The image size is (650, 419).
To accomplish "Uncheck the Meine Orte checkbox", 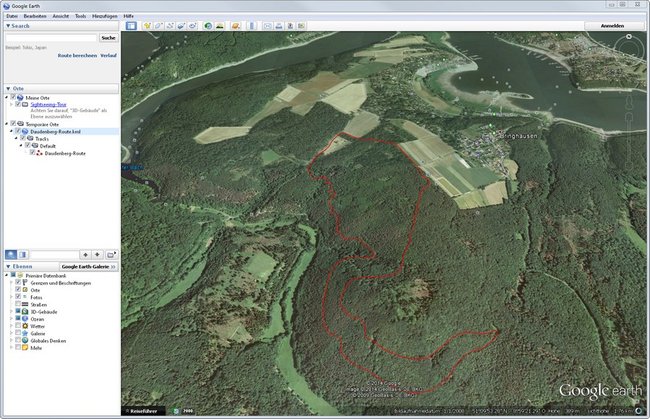I will tap(13, 97).
